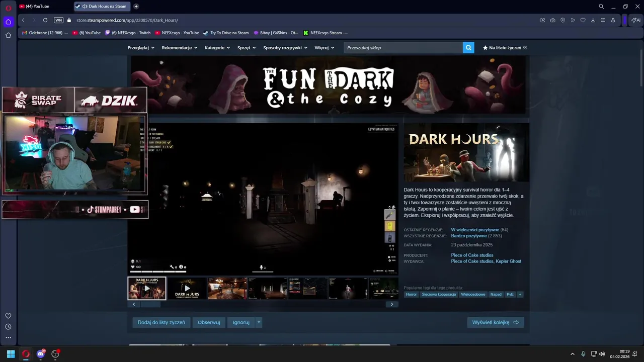
Task: Open the ad blocker shield icon
Action: tap(563, 20)
